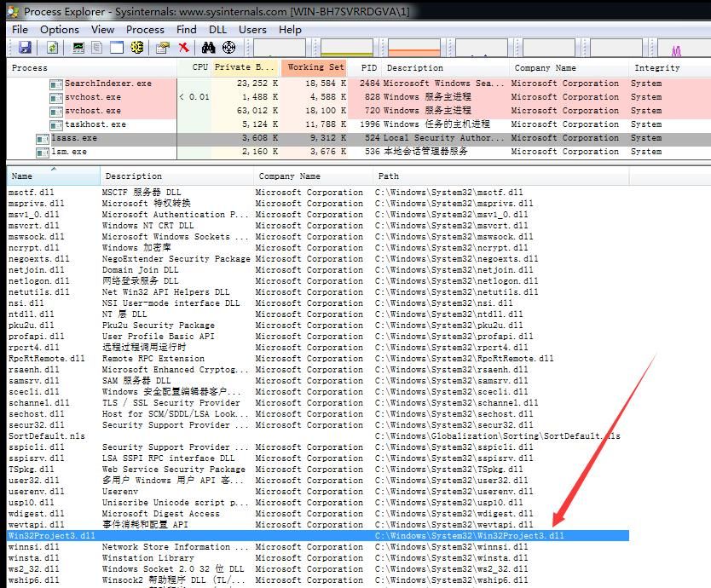Click the Refresh Now toolbar icon
This screenshot has width=711, height=588.
tap(53, 47)
